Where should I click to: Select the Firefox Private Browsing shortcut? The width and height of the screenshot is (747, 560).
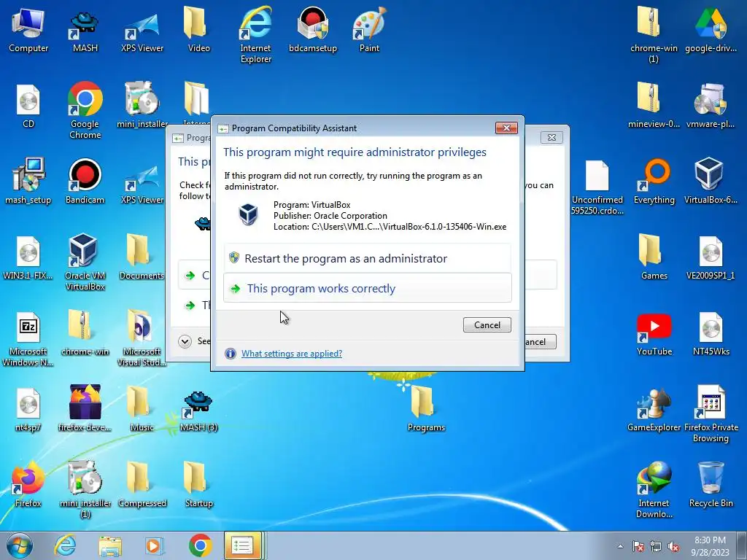(711, 413)
